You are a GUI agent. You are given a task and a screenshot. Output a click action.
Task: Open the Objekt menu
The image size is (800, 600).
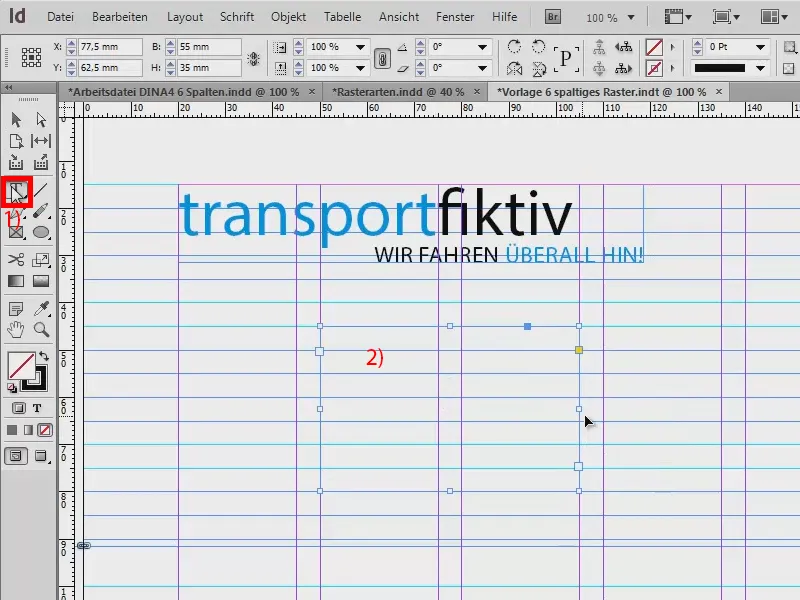[x=288, y=16]
